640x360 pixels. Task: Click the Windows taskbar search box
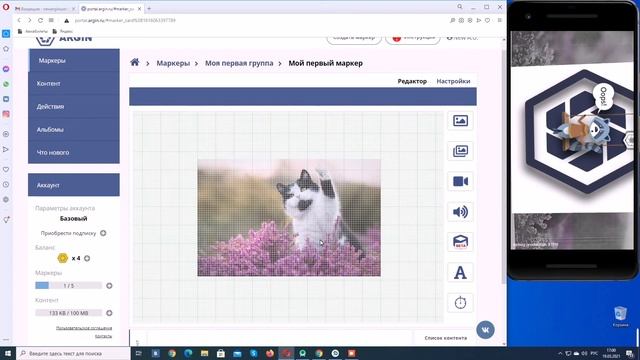tap(73, 353)
